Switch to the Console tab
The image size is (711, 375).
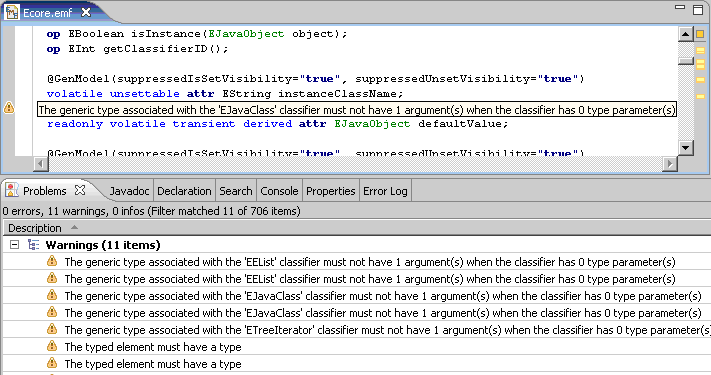(x=279, y=191)
